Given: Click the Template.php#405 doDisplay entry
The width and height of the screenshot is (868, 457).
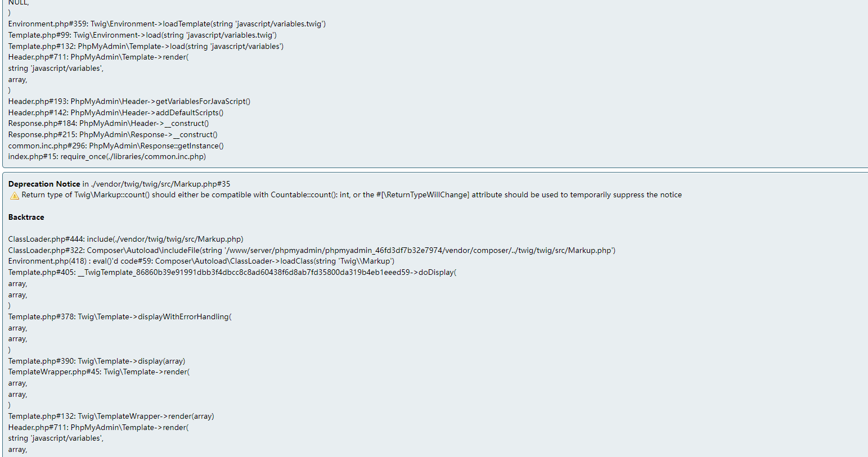Looking at the screenshot, I should 232,272.
